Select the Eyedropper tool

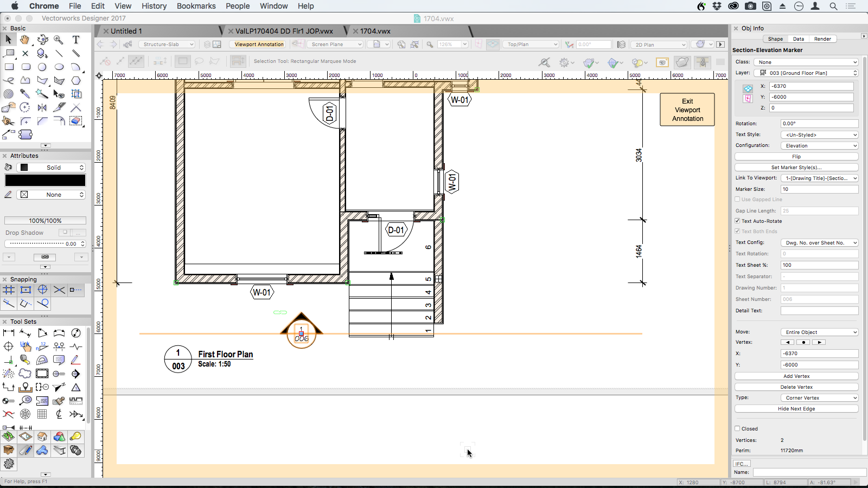coord(25,93)
